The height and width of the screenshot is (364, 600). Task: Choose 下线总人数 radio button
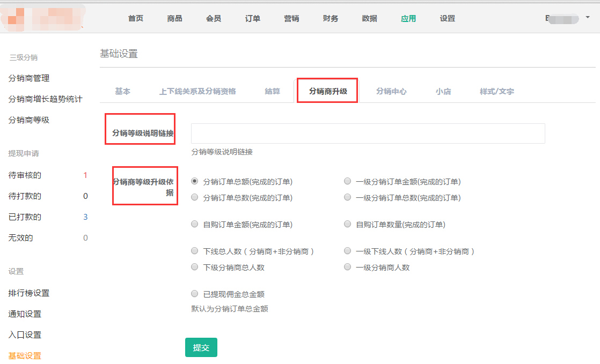tap(195, 251)
